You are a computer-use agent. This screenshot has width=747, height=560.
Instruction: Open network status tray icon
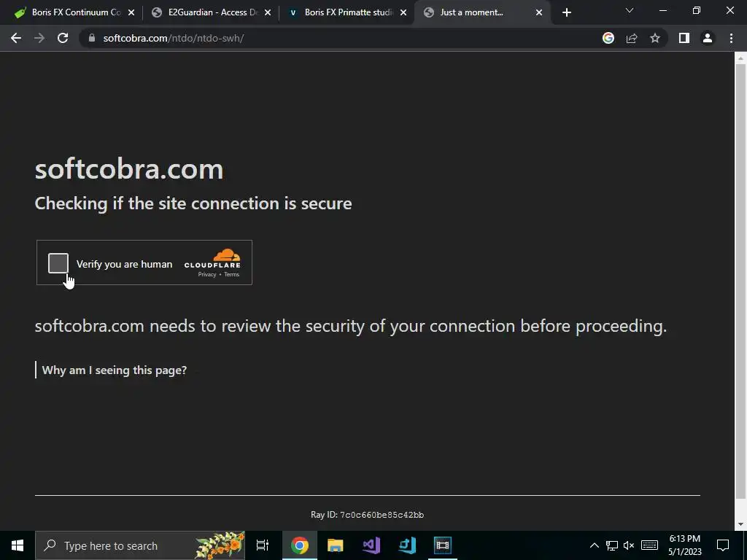(612, 545)
